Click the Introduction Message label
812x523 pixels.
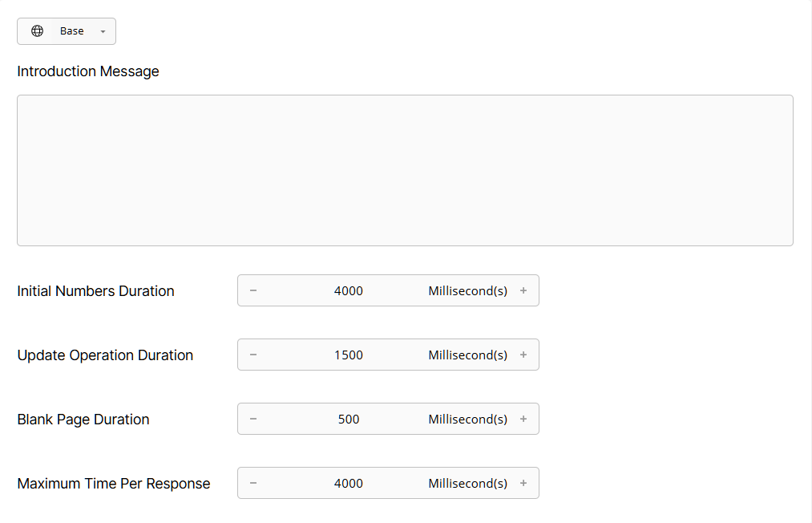87,71
